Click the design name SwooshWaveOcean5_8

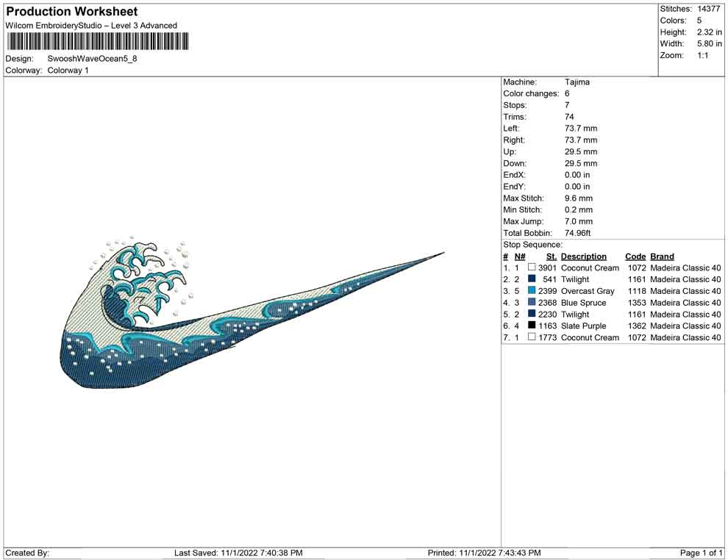pos(92,59)
